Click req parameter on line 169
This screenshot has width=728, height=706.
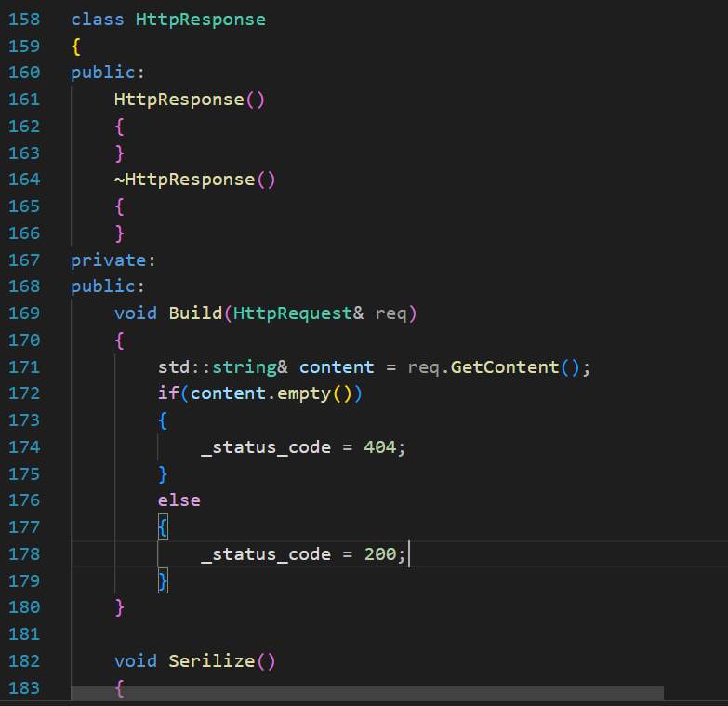coord(390,314)
